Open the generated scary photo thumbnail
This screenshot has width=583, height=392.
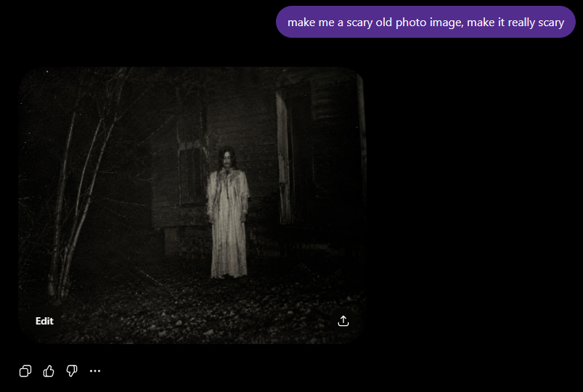pyautogui.click(x=192, y=205)
